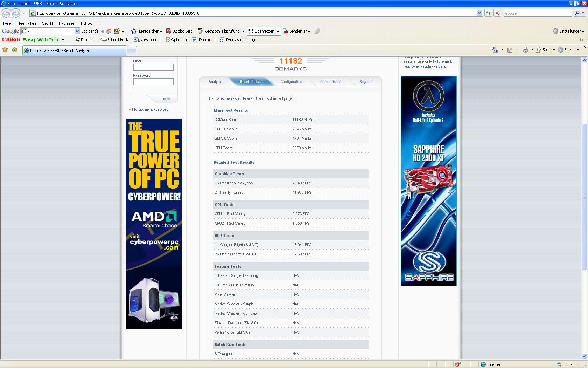Image resolution: width=588 pixels, height=368 pixels.
Task: Click into the Password field
Action: [153, 82]
